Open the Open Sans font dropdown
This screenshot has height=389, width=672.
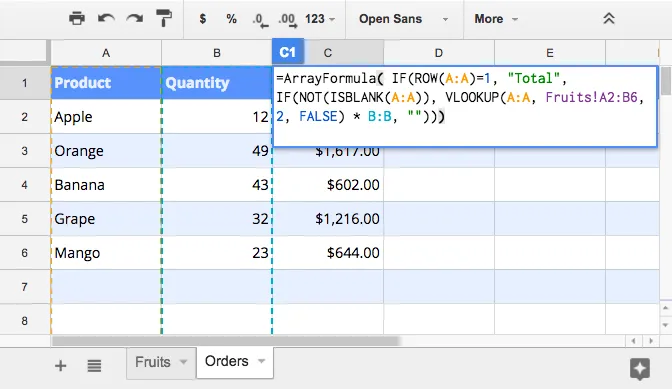point(403,19)
